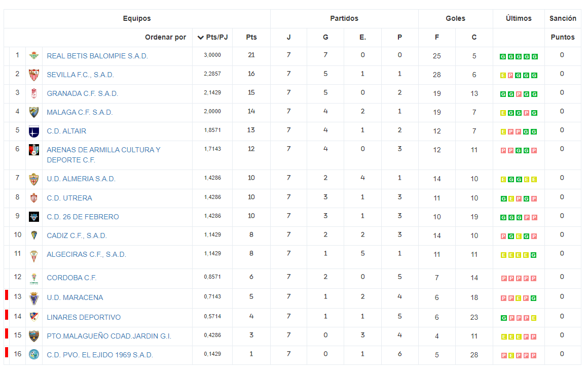588x370 pixels.
Task: Open ARENAS DE ARMILLA CULTURA Y DEPORTE link
Action: 103,155
